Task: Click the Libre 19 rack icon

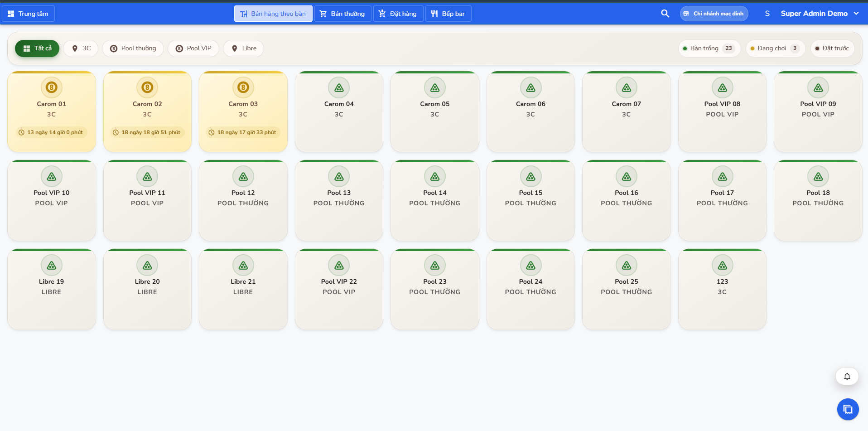Action: click(x=52, y=266)
